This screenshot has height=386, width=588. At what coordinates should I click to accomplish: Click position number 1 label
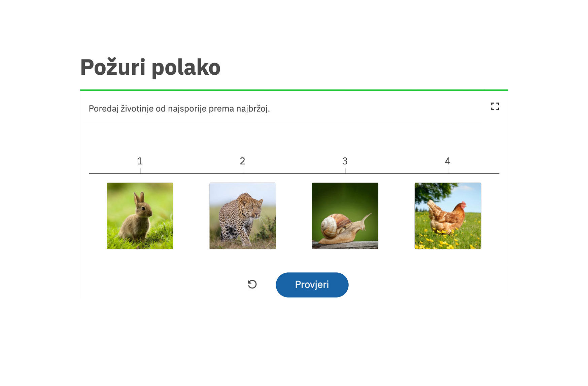[140, 161]
